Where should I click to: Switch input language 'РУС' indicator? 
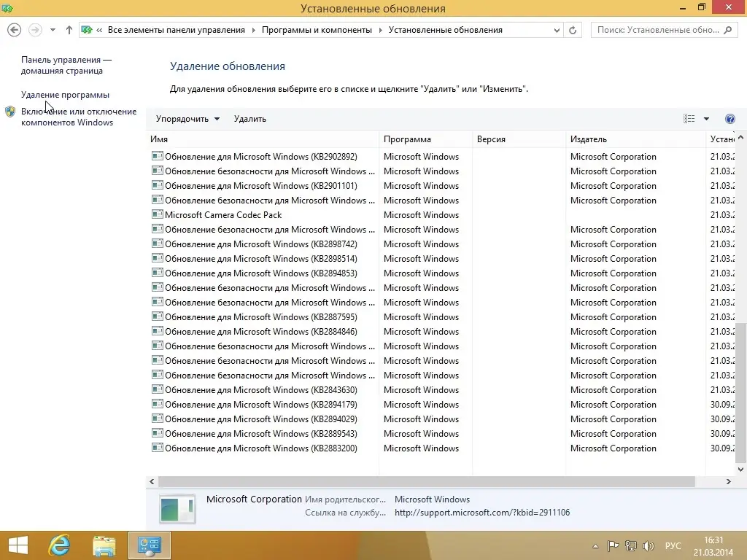click(x=673, y=545)
